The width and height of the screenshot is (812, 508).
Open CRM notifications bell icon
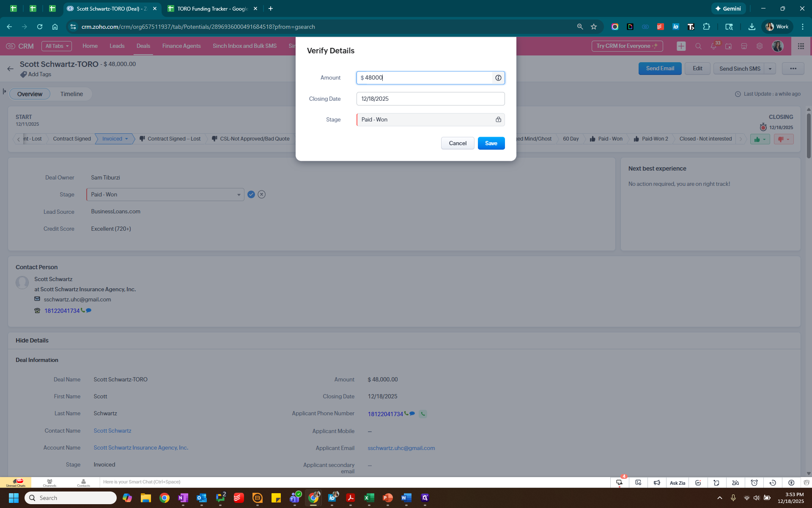(713, 46)
